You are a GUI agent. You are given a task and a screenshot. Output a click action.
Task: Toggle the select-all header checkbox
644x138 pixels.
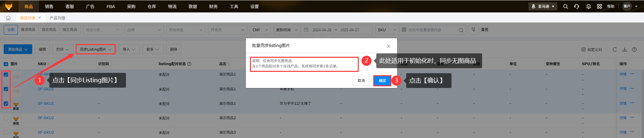point(6,64)
